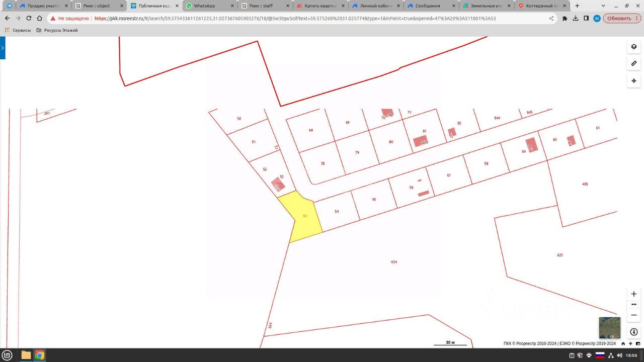644x362 pixels.
Task: Select parcel 624 on the map
Action: click(394, 262)
